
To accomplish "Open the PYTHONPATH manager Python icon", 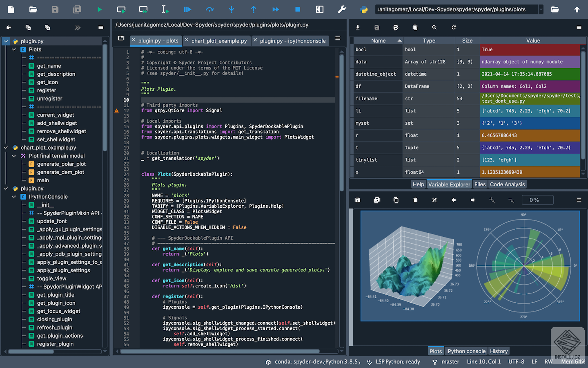I will pos(364,9).
